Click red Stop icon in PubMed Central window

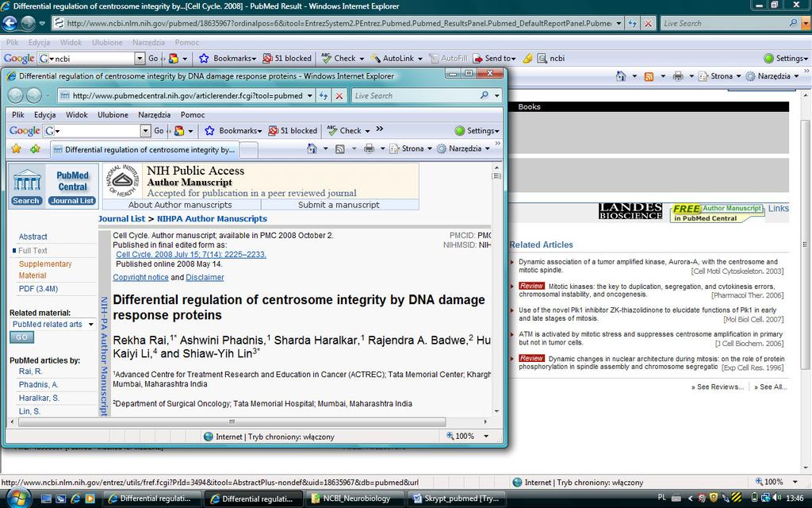[x=339, y=96]
